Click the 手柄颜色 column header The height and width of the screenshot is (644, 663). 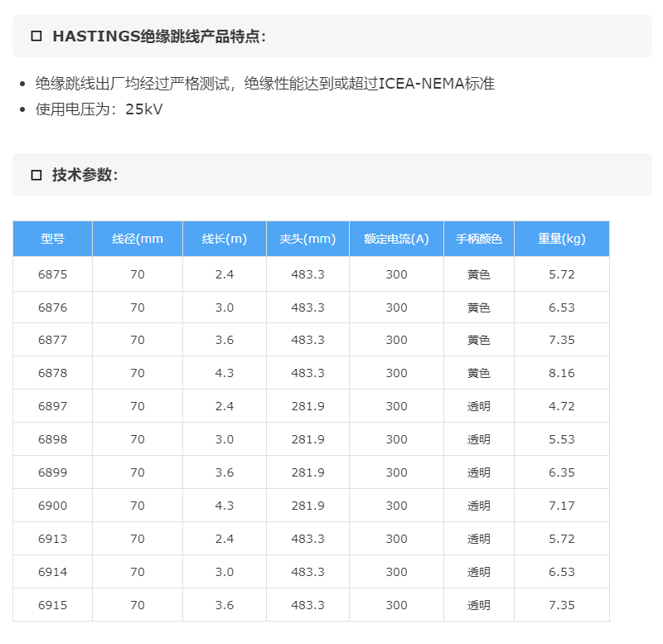click(x=479, y=239)
